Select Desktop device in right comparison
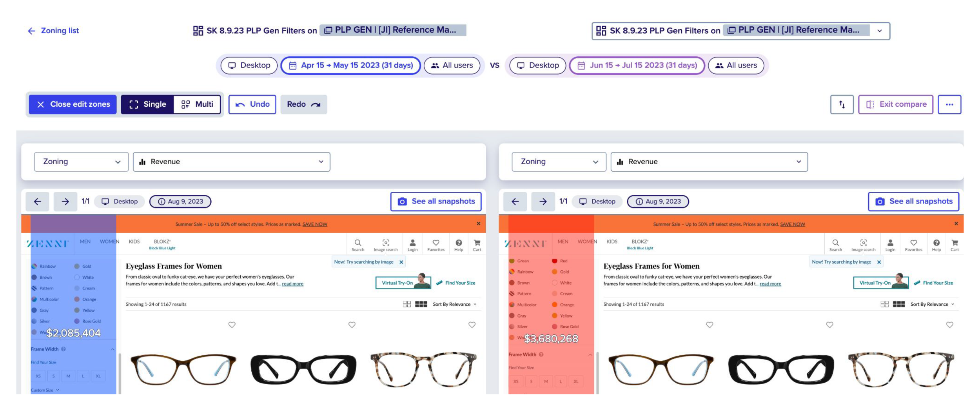This screenshot has height=405, width=980. point(537,65)
